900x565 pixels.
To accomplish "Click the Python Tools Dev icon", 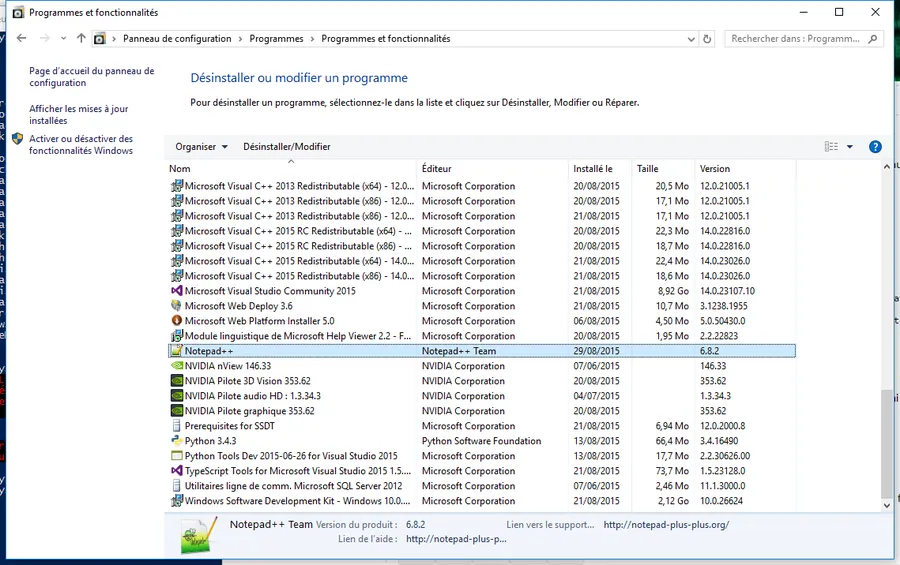I will click(177, 455).
